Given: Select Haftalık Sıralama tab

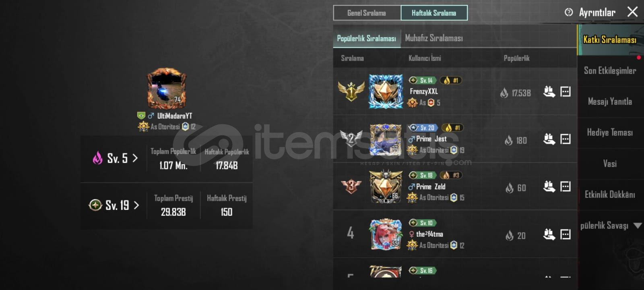Looking at the screenshot, I should (x=434, y=13).
